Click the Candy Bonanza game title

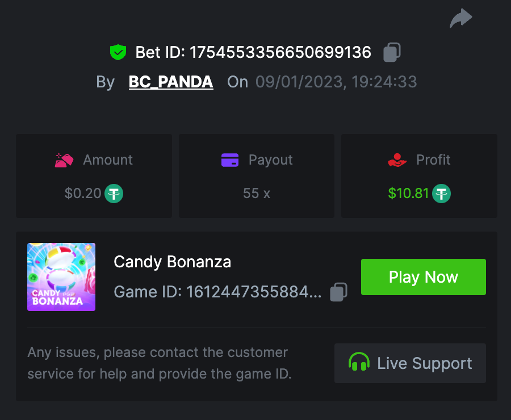pos(172,262)
